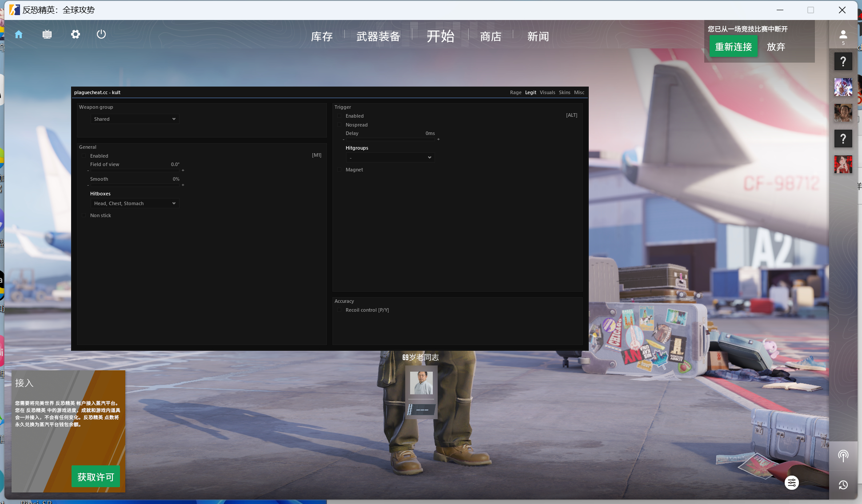Click the green 获取许可 button
Screen dimensions: 862x504
(x=96, y=476)
